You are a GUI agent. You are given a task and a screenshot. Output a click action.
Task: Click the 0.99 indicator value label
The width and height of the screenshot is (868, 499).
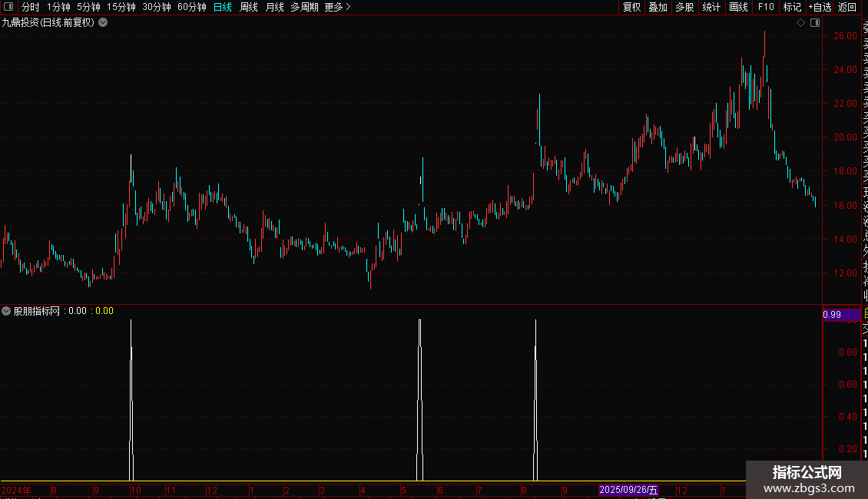coord(841,315)
